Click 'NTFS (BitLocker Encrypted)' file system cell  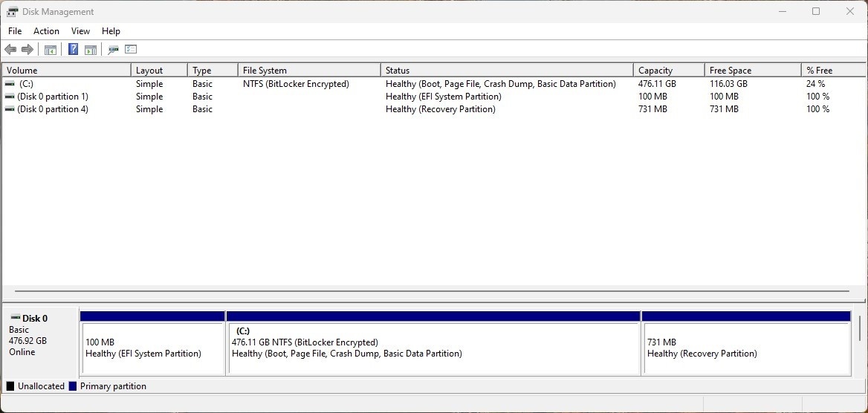[297, 84]
